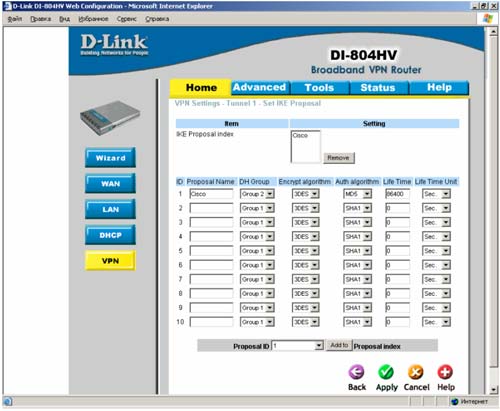The height and width of the screenshot is (411, 500).
Task: Open DH Group dropdown for proposal 6
Action: coord(257,265)
